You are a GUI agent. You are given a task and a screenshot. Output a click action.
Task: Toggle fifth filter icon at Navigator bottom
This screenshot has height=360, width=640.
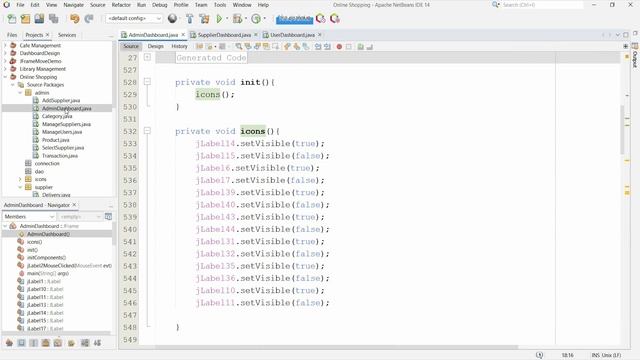58,343
